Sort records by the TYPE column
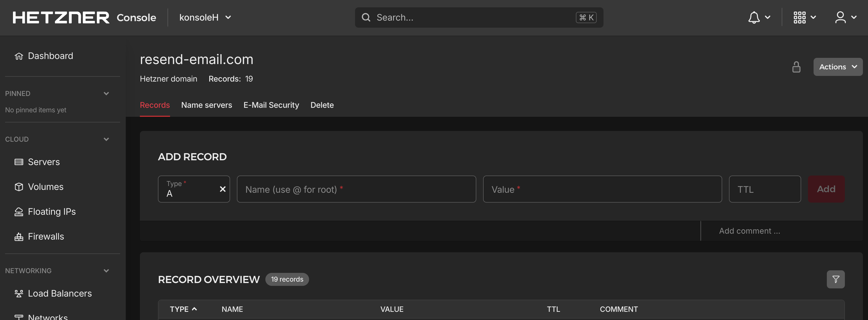Viewport: 868px width, 320px height. pos(183,309)
